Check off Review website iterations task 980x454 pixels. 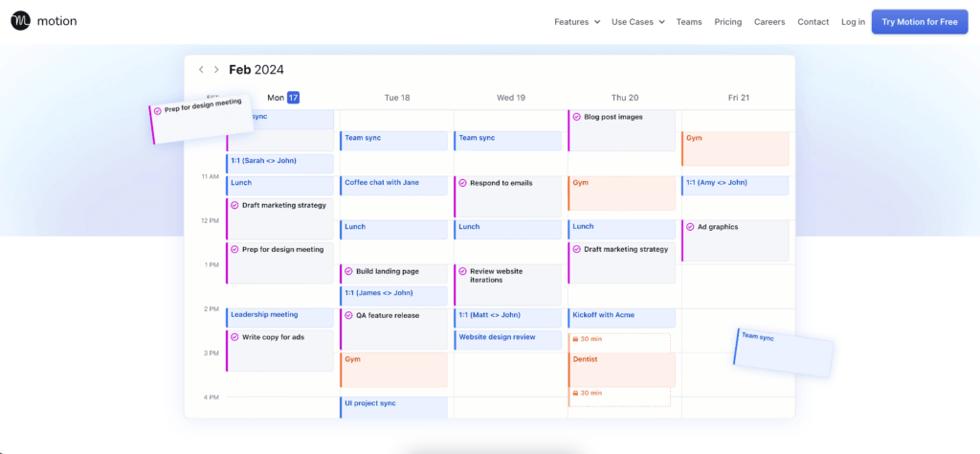[462, 271]
